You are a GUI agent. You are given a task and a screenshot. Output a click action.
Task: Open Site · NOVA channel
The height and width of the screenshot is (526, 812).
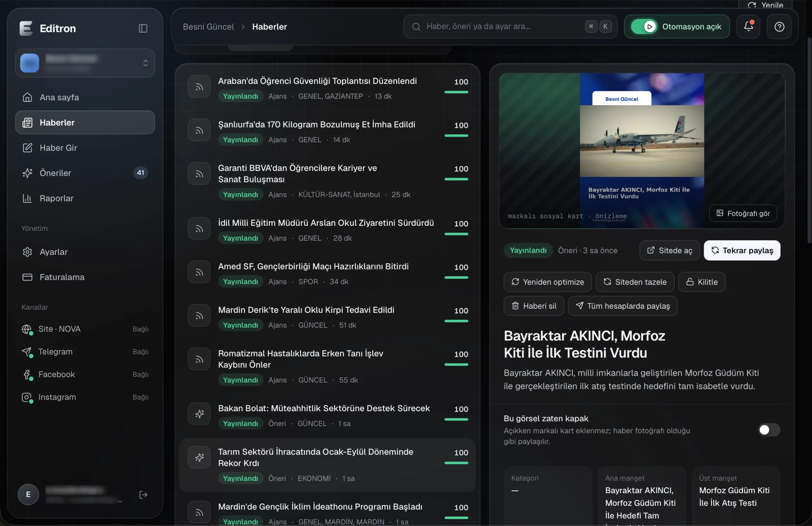pyautogui.click(x=85, y=329)
